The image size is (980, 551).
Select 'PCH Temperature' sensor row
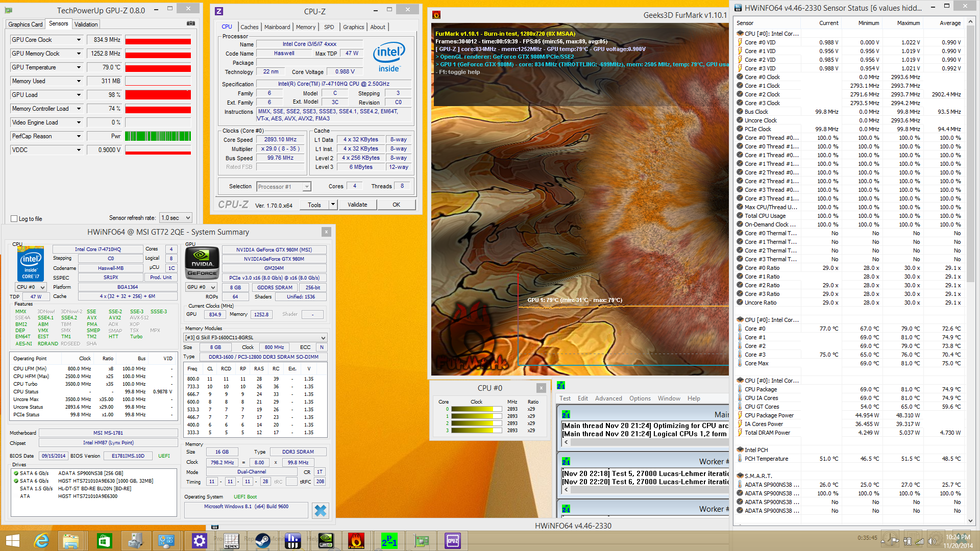tap(850, 459)
